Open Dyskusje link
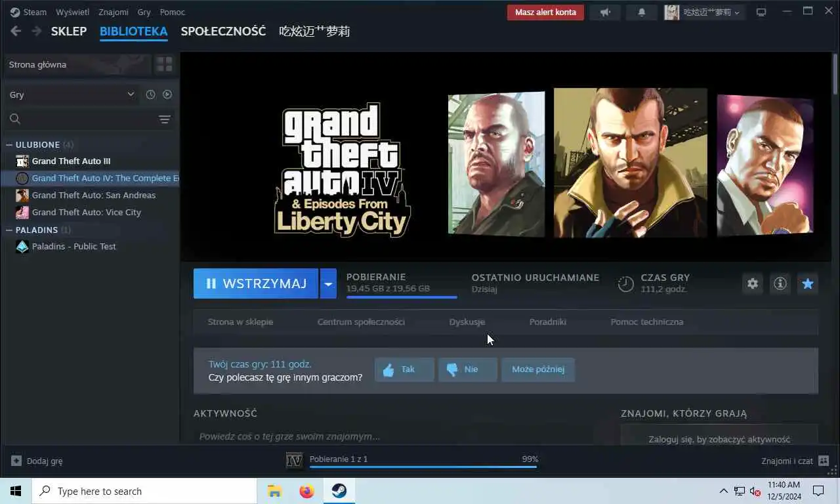The width and height of the screenshot is (840, 504). click(x=467, y=322)
